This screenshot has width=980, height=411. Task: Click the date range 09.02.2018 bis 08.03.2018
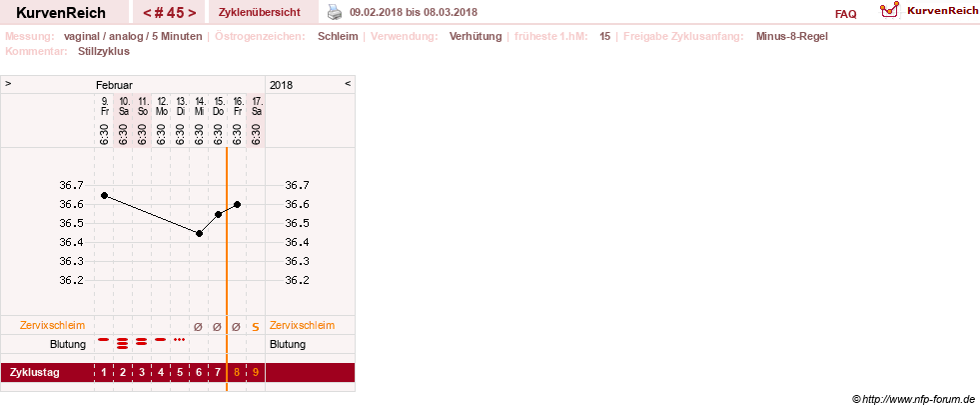tap(414, 13)
